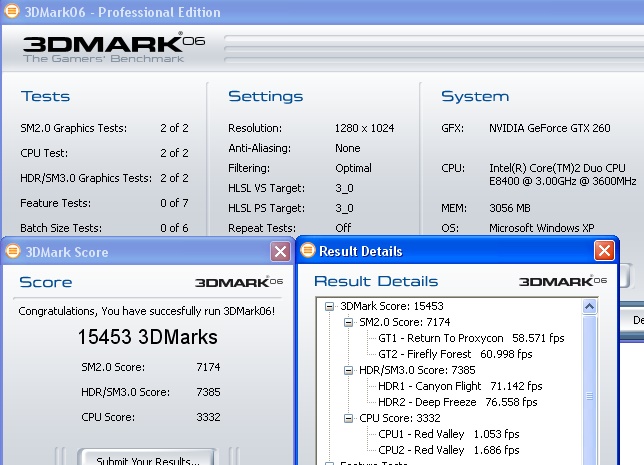Click the 'Congratulations' message text
Image resolution: width=644 pixels, height=465 pixels.
146,311
